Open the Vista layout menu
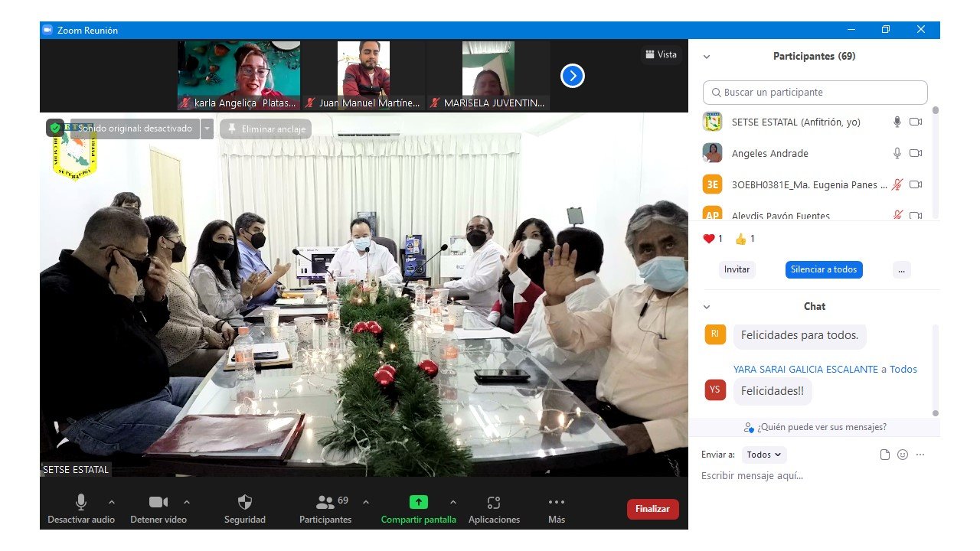The height and width of the screenshot is (551, 980). (661, 55)
